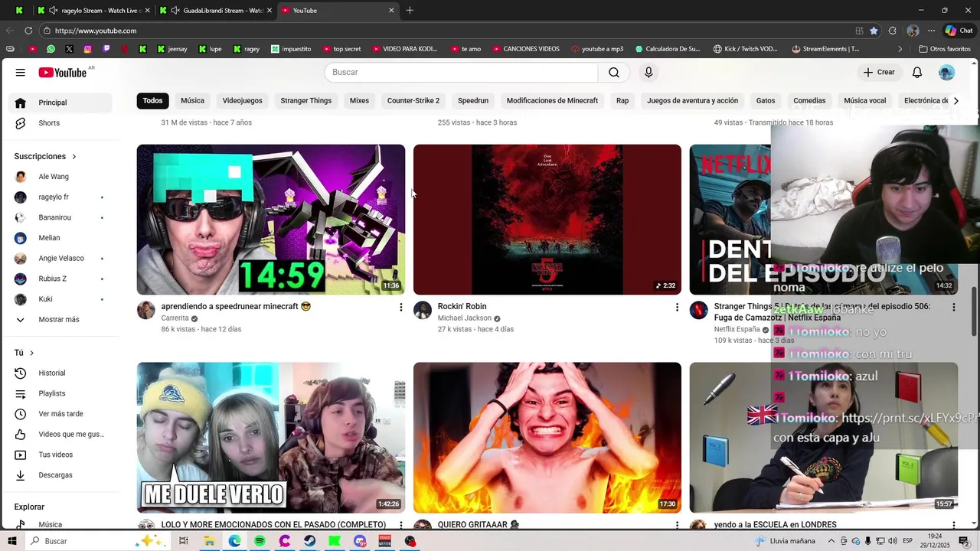Open the notifications bell
Viewport: 980px width, 551px height.
917,72
